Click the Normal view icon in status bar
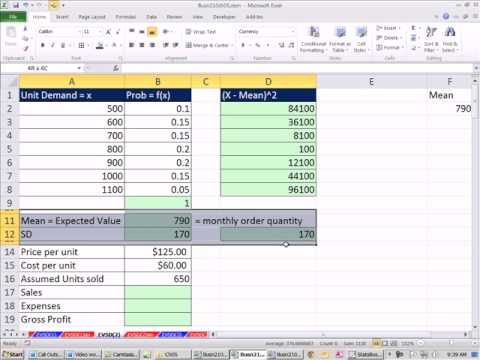The width and height of the screenshot is (480, 360). coord(377,343)
